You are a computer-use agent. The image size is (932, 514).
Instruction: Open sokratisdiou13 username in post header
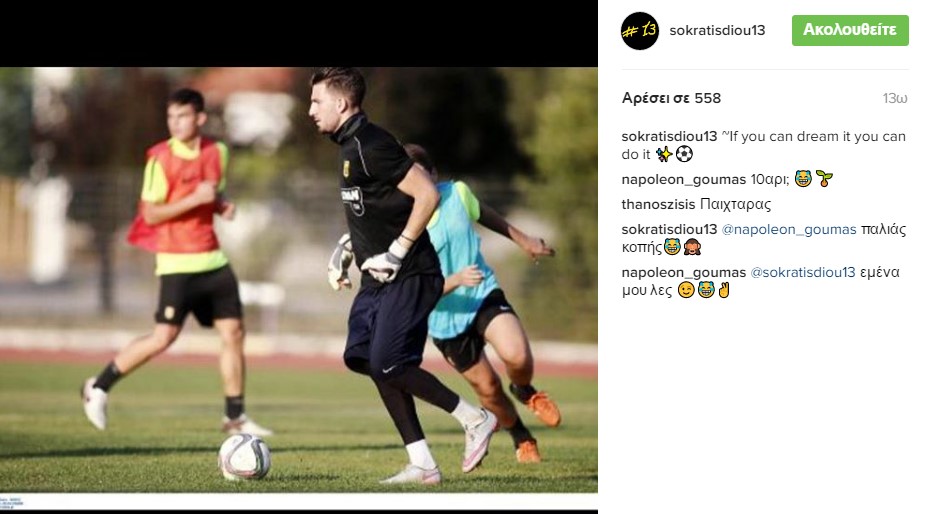(717, 30)
